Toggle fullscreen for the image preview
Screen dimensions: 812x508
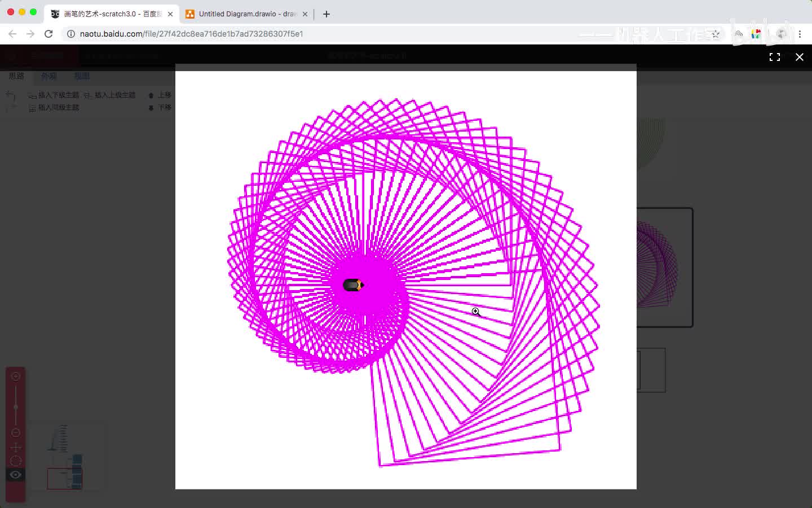click(x=775, y=57)
